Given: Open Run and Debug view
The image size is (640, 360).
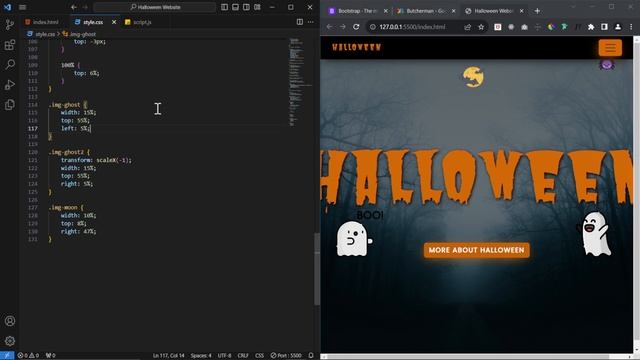Looking at the screenshot, I should [10, 84].
